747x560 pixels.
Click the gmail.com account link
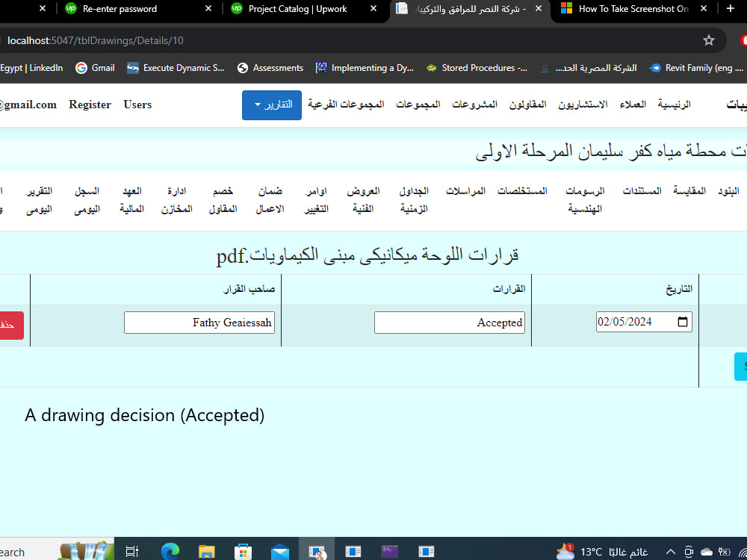pyautogui.click(x=28, y=105)
